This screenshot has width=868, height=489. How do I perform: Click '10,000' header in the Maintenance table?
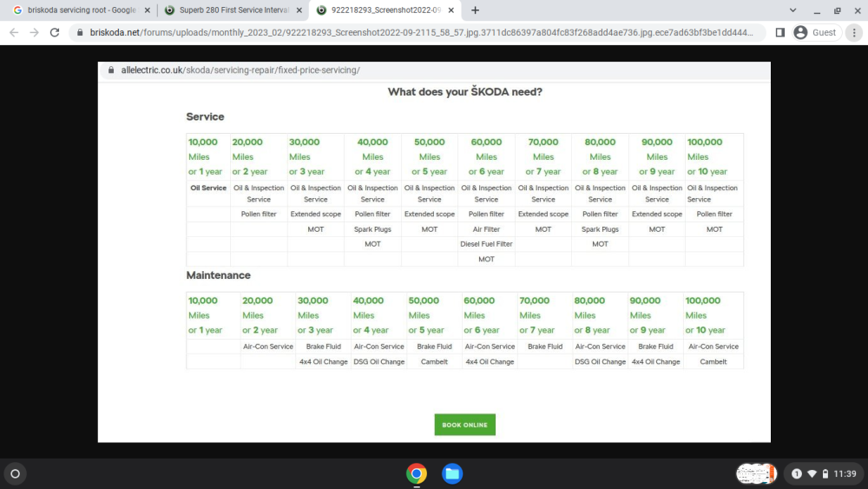click(x=202, y=301)
